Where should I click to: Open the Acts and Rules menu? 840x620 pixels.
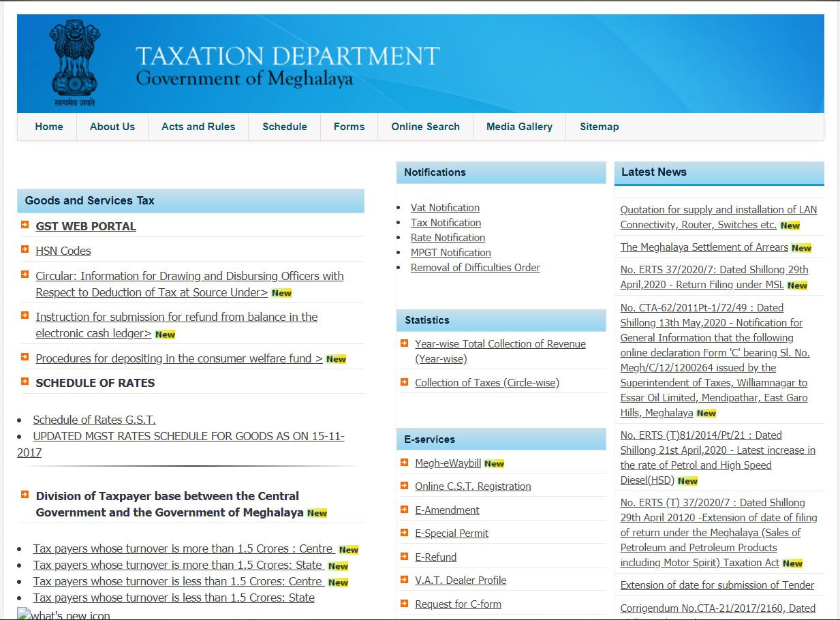[x=198, y=127]
